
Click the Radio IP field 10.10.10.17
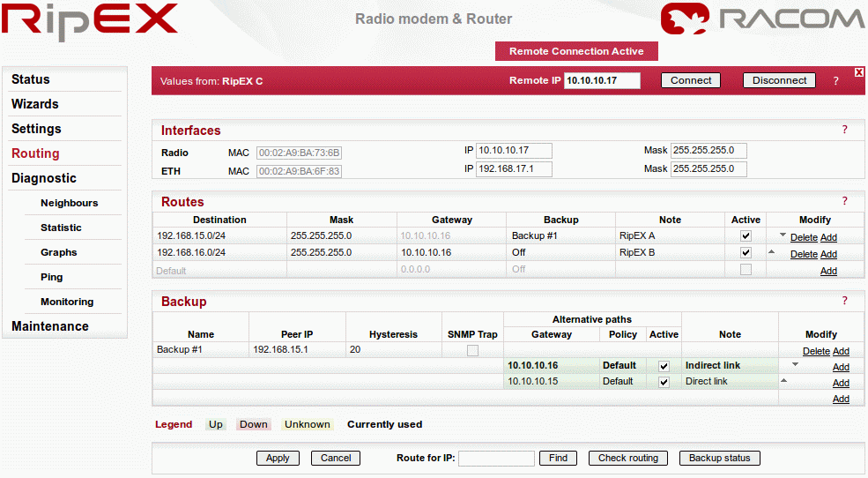pos(514,151)
